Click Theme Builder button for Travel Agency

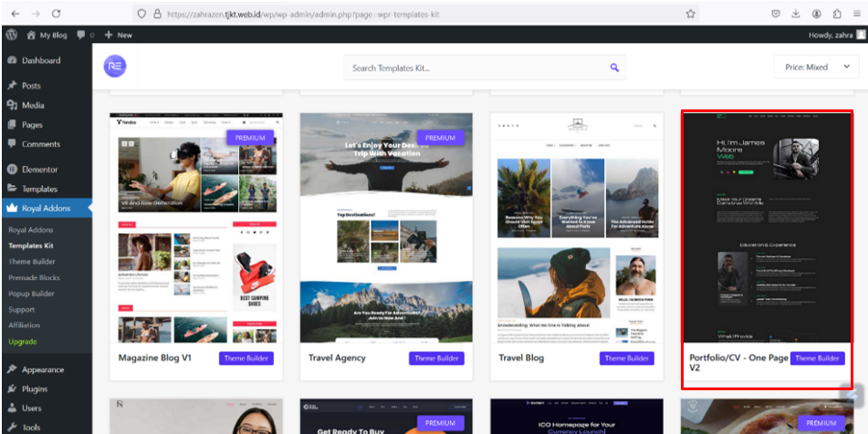(x=436, y=358)
